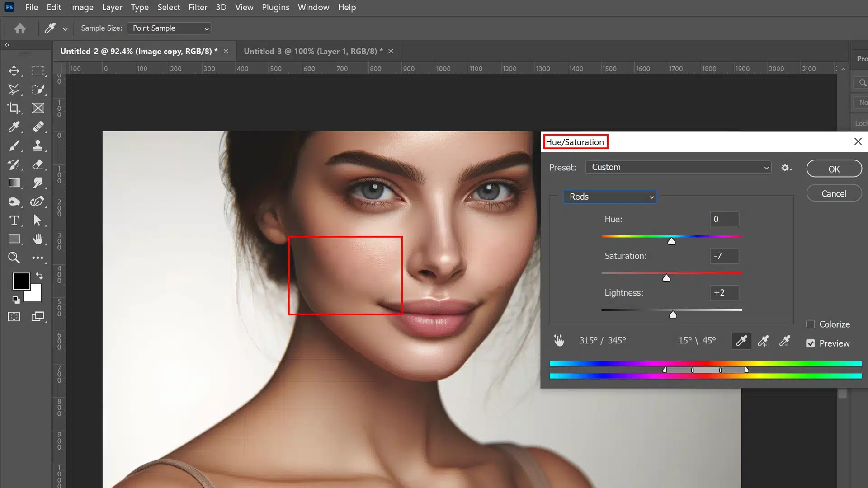Open the Sample Size dropdown
Image resolution: width=868 pixels, height=488 pixels.
(169, 28)
